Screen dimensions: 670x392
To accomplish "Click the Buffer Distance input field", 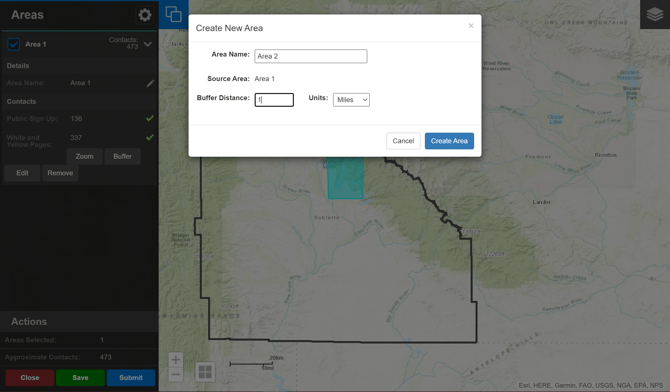I will pos(274,100).
